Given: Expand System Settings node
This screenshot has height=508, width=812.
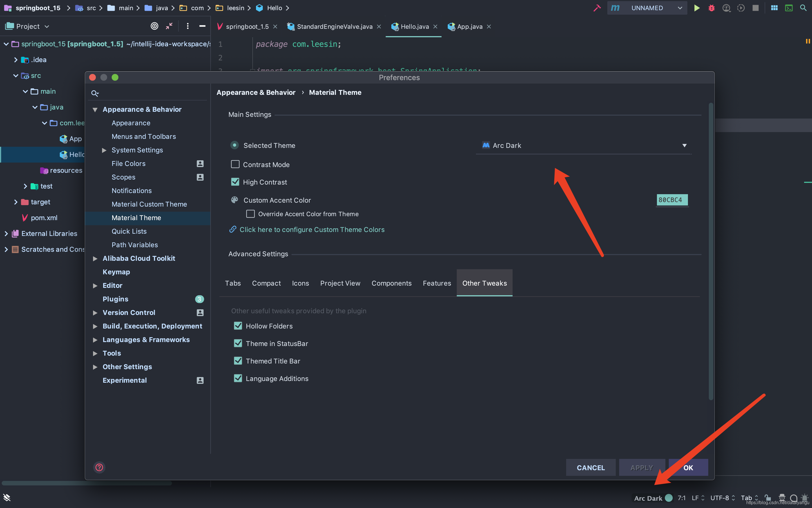Looking at the screenshot, I should 104,150.
